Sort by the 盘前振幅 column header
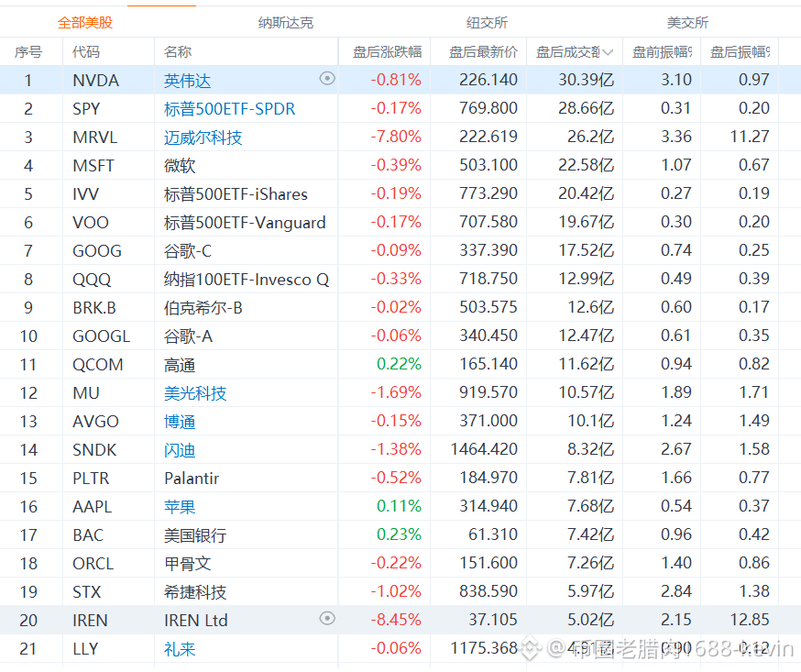 (663, 51)
